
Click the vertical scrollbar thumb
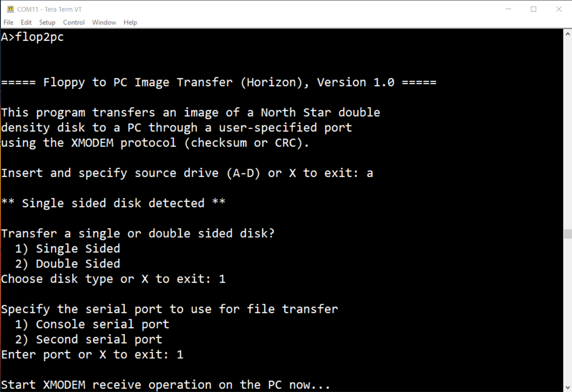pos(568,234)
